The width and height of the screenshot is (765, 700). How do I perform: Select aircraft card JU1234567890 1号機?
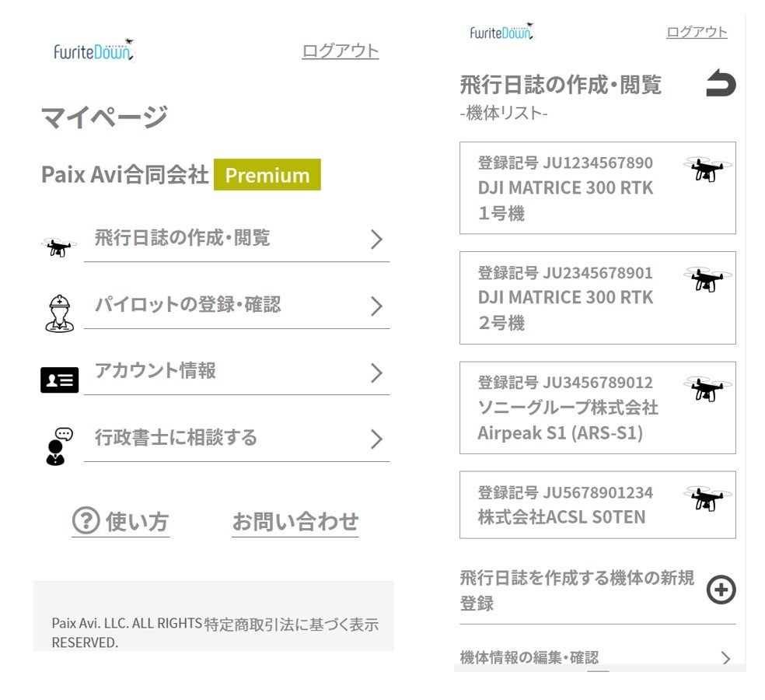[598, 188]
